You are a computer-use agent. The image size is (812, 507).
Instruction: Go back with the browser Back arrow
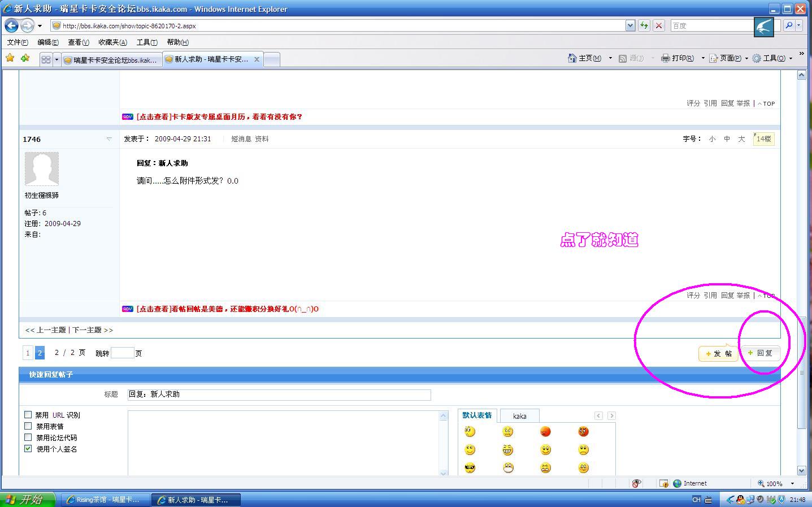coord(12,25)
